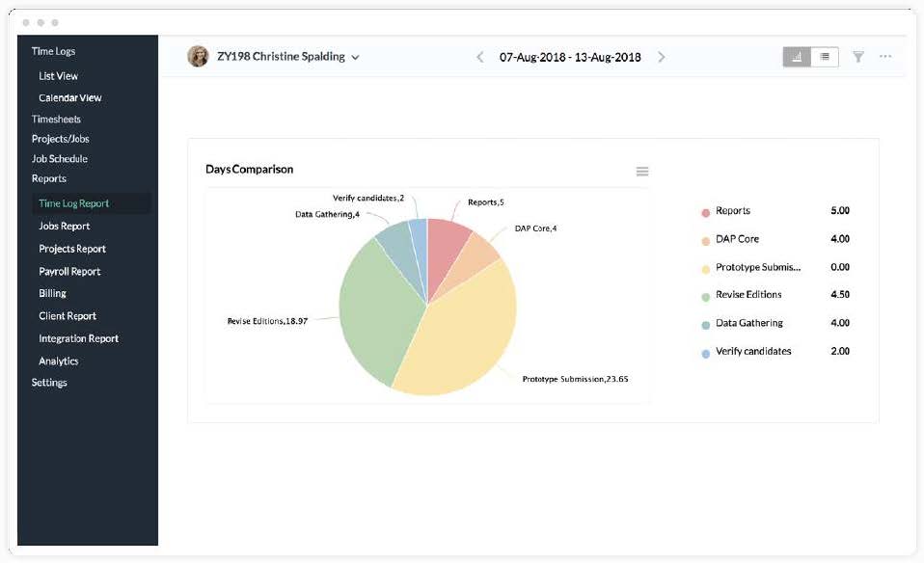The height and width of the screenshot is (563, 924).
Task: Open the filter funnel icon
Action: 858,57
